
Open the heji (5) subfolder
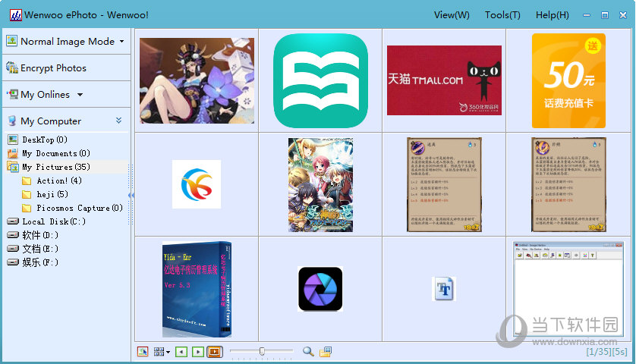[x=52, y=195]
